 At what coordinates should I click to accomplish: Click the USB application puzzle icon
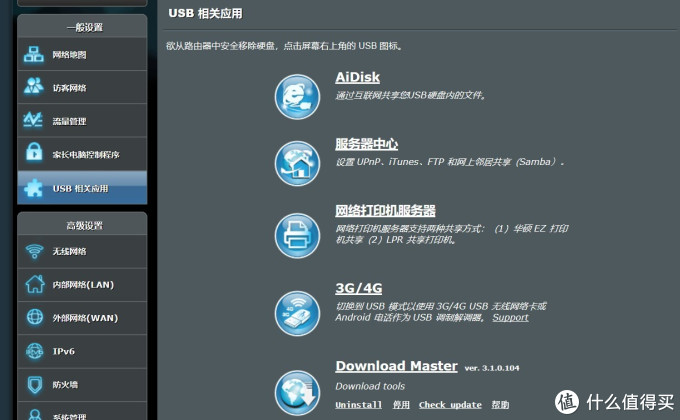34,188
